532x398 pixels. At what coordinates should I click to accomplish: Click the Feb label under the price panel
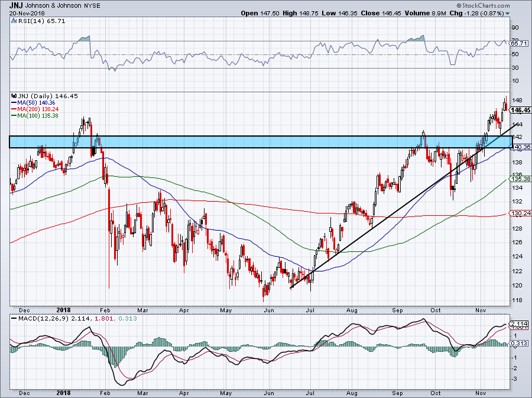[x=105, y=310]
